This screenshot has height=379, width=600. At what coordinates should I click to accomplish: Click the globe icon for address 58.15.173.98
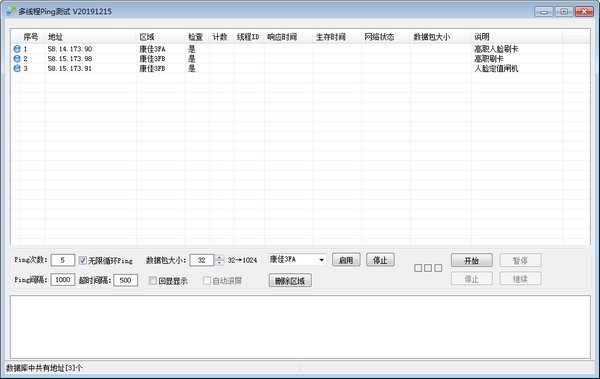[17, 59]
